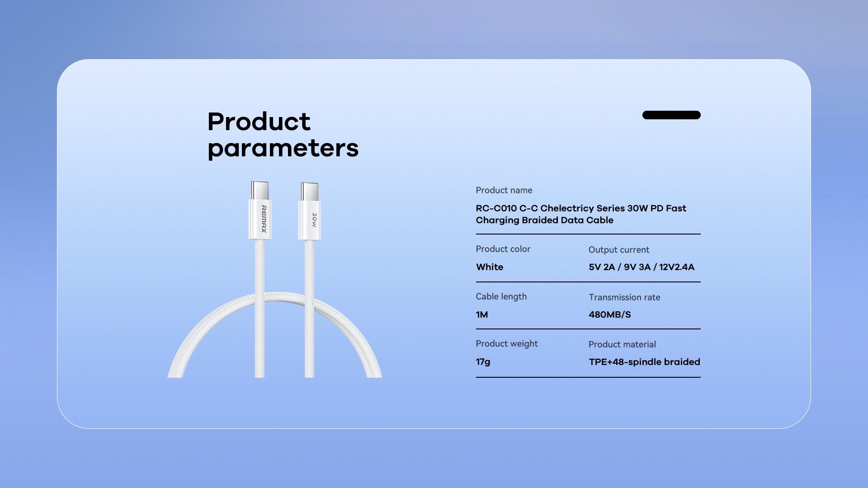Click the 'Cable length' label

(x=501, y=297)
